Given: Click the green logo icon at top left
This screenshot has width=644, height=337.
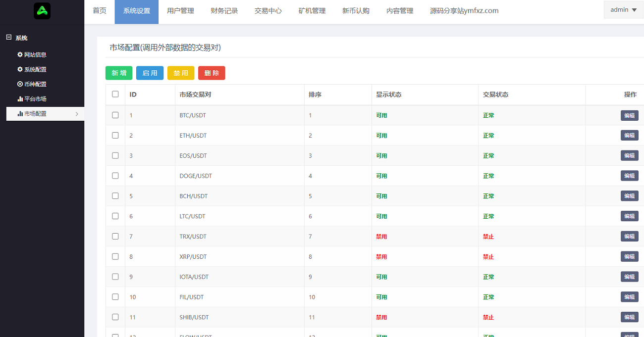Looking at the screenshot, I should tap(42, 11).
